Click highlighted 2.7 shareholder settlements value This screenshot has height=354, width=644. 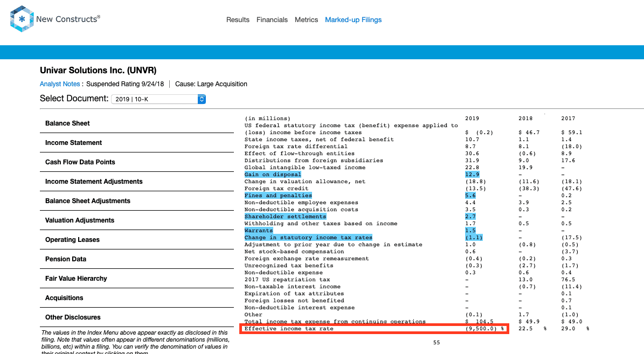(x=470, y=217)
